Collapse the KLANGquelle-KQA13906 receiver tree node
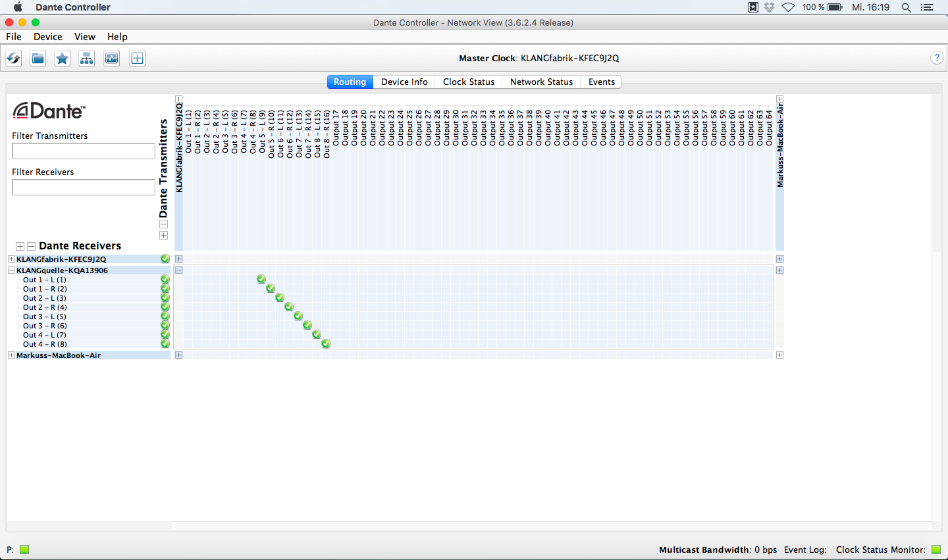This screenshot has height=560, width=948. [11, 270]
